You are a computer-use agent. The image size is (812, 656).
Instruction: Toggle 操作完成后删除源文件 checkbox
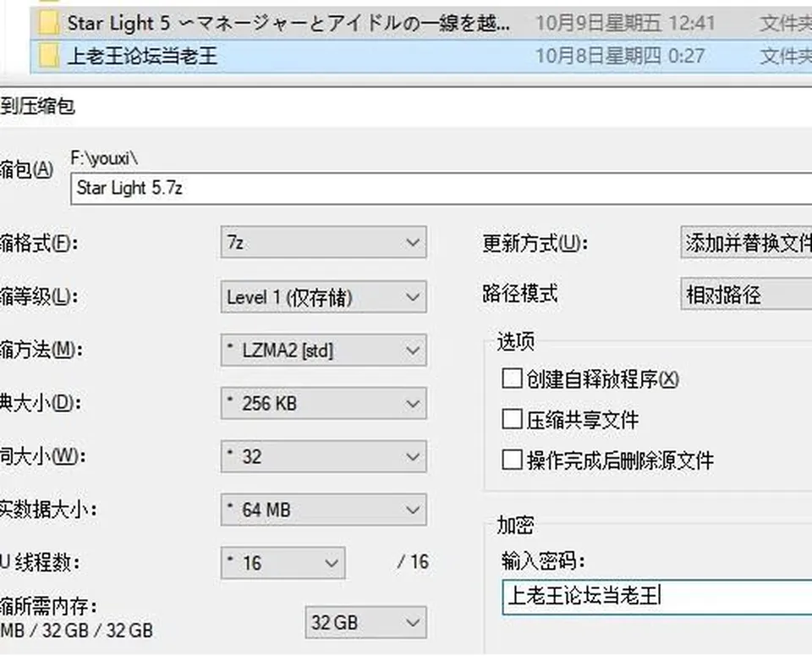(512, 460)
